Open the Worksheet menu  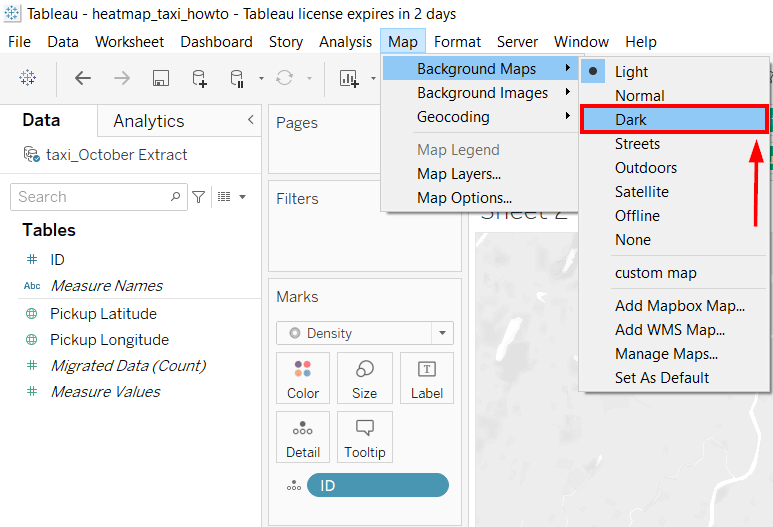(129, 42)
